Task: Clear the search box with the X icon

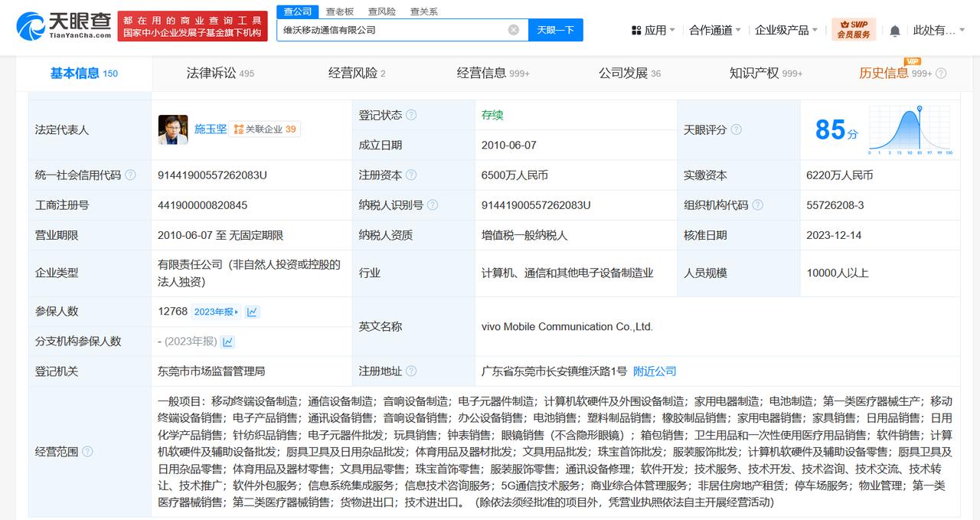Action: 514,30
